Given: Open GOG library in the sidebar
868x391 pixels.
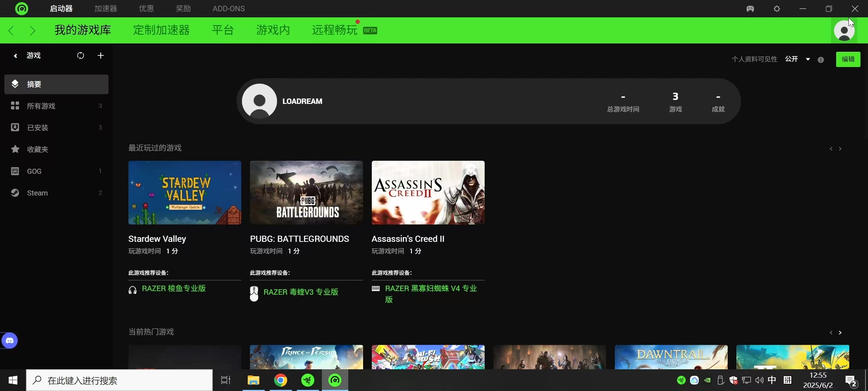Looking at the screenshot, I should [56, 171].
